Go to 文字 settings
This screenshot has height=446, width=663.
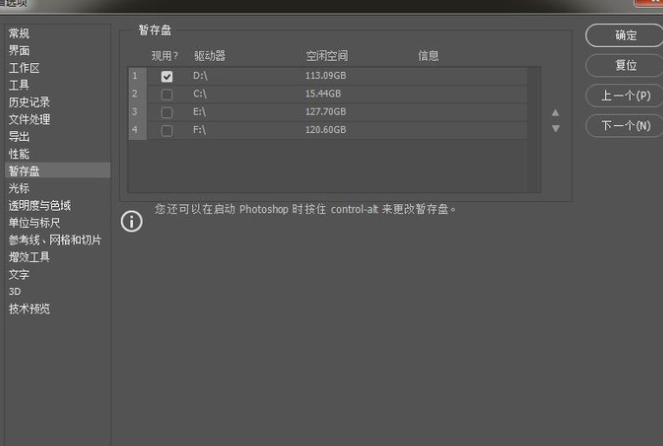click(x=19, y=274)
